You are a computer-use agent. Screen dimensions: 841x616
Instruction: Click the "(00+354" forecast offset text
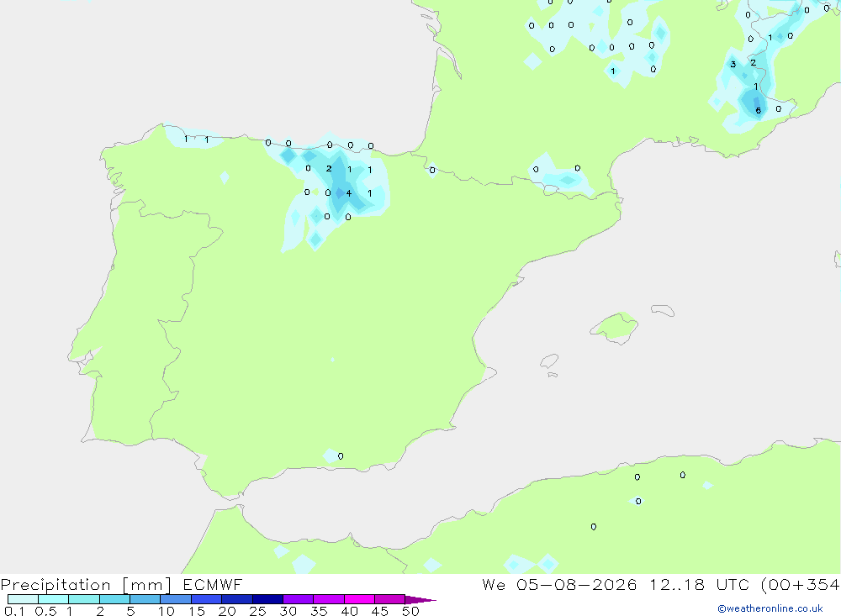801,585
